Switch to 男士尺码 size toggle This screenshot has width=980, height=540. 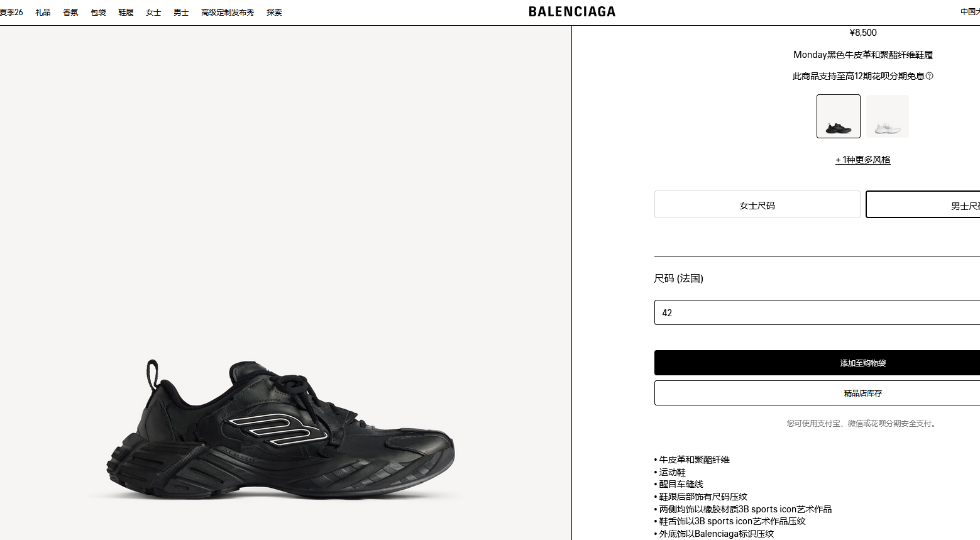(923, 205)
